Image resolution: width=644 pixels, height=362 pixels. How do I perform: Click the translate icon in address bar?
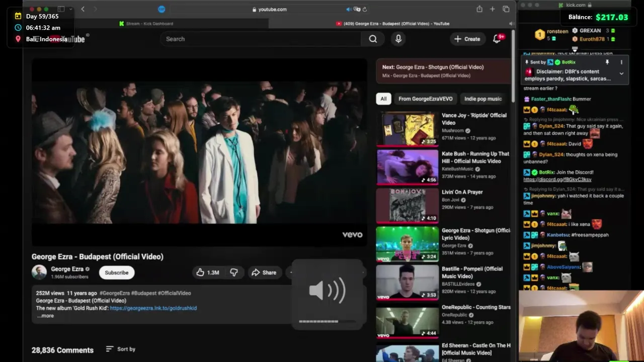pyautogui.click(x=357, y=9)
